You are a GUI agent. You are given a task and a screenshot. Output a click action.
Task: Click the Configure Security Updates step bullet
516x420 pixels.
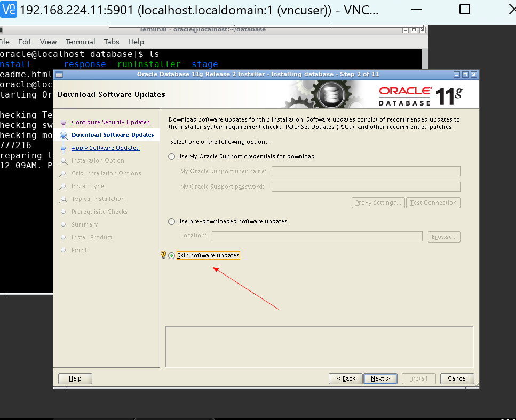63,123
